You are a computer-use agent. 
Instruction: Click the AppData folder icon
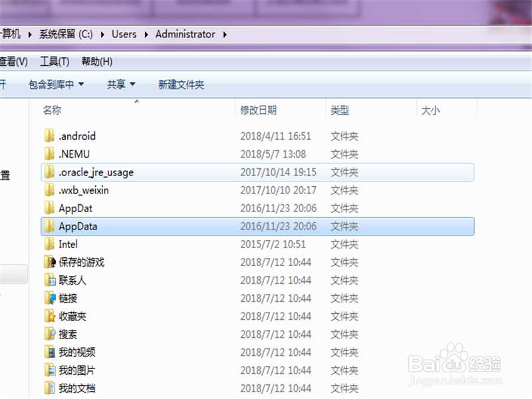tap(49, 225)
